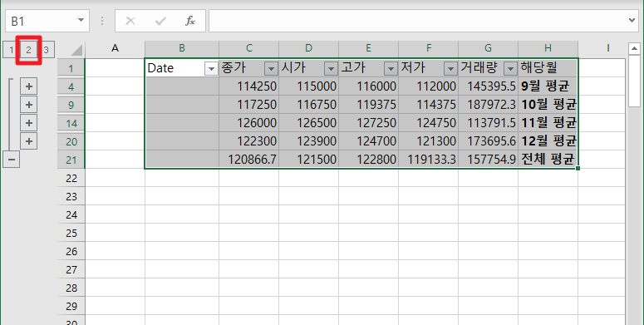Select row 1 header
This screenshot has height=325, width=644.
(x=71, y=68)
